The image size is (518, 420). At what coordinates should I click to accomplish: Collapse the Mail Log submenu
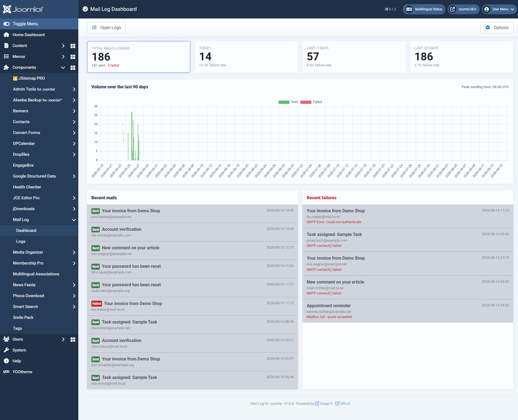[x=74, y=220]
